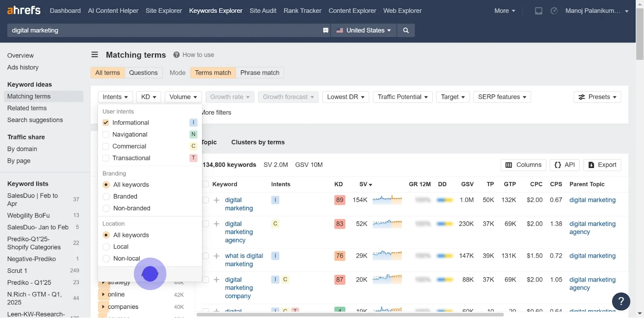Viewport: 644px width, 318px height.
Task: Open the Lowest DR filter dropdown
Action: 346,97
